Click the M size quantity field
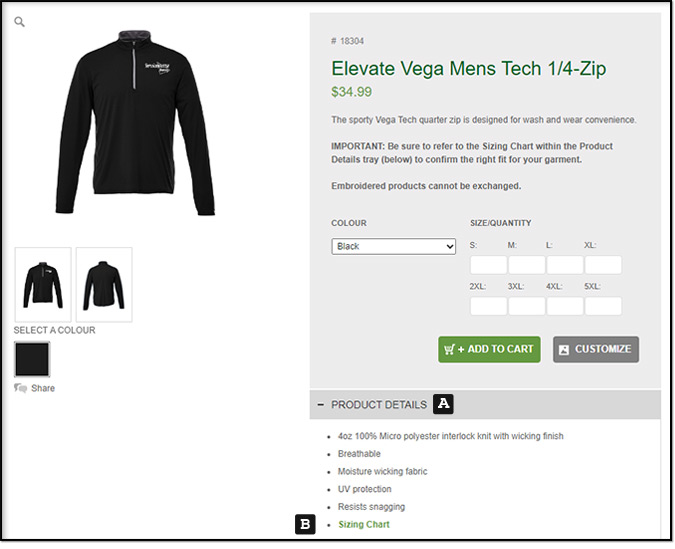Image resolution: width=675 pixels, height=549 pixels. (x=526, y=265)
